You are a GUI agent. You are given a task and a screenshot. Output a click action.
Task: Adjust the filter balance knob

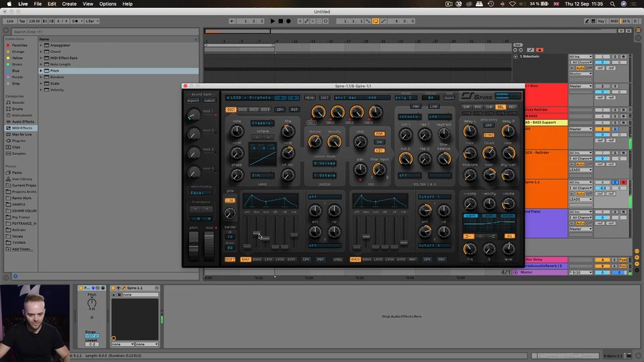click(444, 158)
